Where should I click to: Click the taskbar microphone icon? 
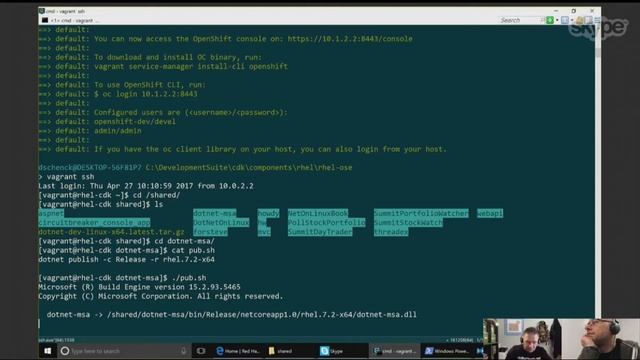click(x=183, y=351)
